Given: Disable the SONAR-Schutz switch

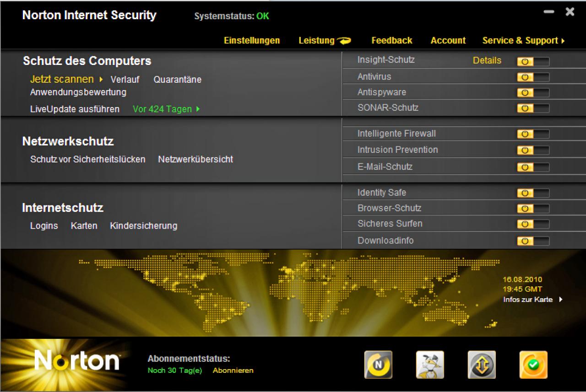Looking at the screenshot, I should click(533, 108).
